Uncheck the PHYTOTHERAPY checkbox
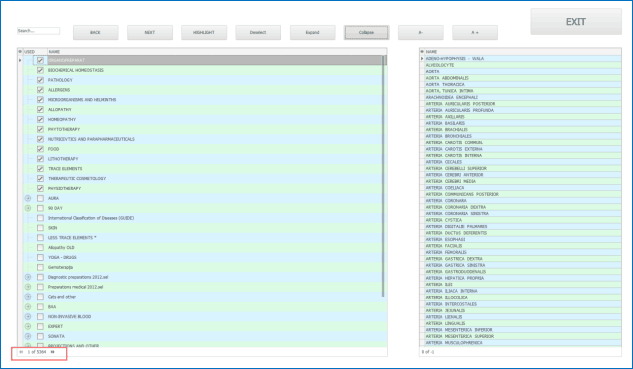 coord(40,129)
